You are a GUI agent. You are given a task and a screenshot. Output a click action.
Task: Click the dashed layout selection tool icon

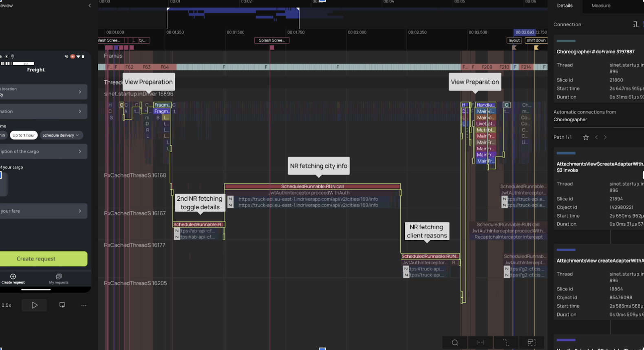click(532, 343)
